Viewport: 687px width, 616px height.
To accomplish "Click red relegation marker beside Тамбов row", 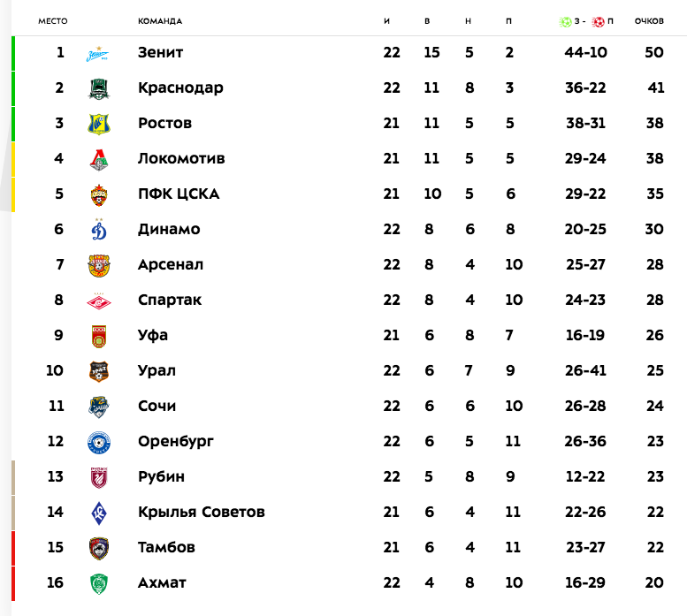I will click(x=13, y=548).
